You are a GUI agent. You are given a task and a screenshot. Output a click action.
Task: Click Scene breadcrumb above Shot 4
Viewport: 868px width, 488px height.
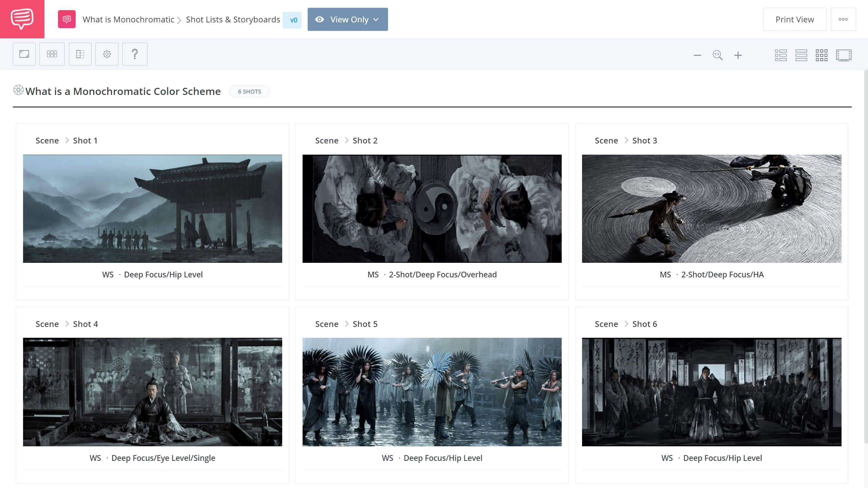click(x=47, y=324)
